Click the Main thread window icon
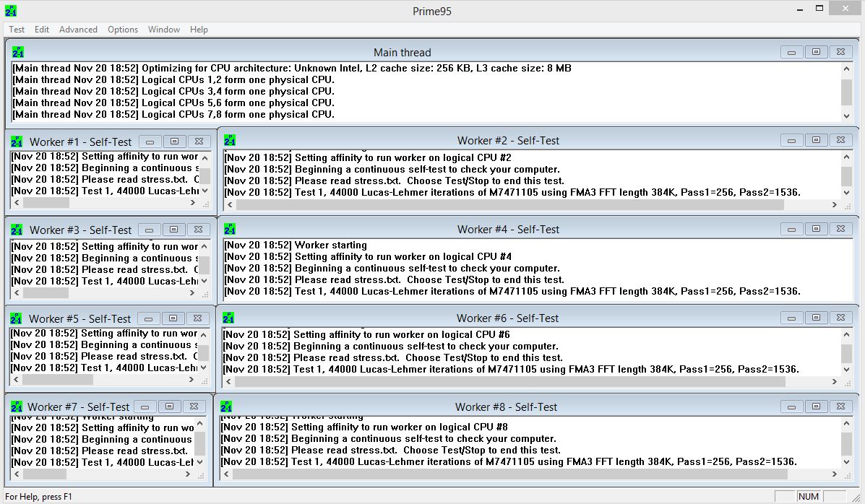The height and width of the screenshot is (504, 865). [17, 53]
